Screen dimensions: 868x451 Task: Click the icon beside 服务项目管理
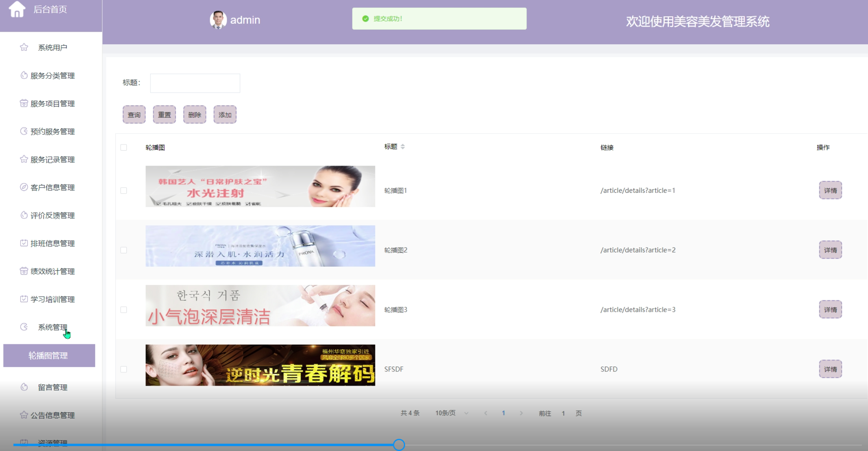pyautogui.click(x=24, y=103)
